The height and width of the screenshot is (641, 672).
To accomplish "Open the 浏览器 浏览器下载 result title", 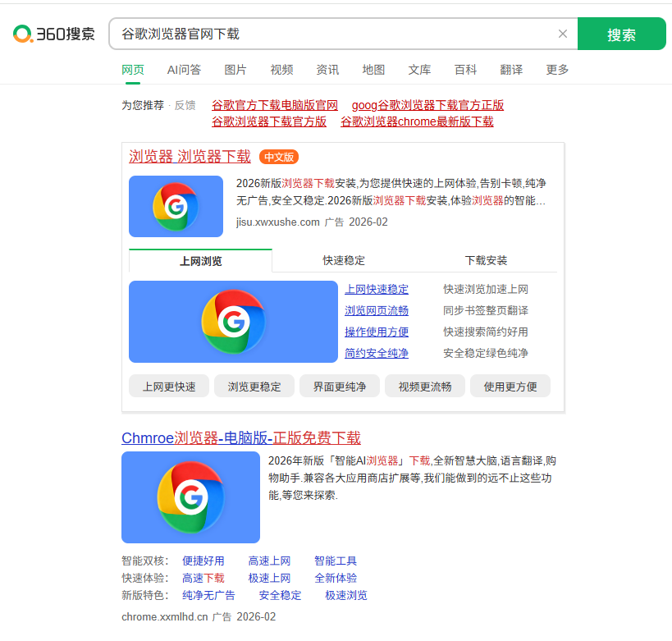I will (x=190, y=156).
